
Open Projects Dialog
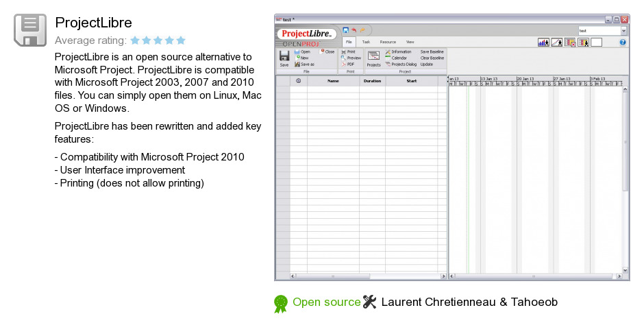coord(401,64)
